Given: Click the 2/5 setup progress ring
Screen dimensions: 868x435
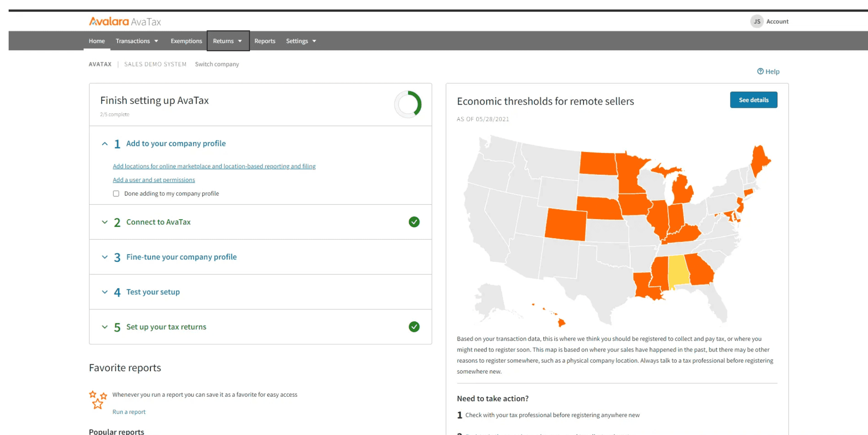Looking at the screenshot, I should click(x=407, y=105).
